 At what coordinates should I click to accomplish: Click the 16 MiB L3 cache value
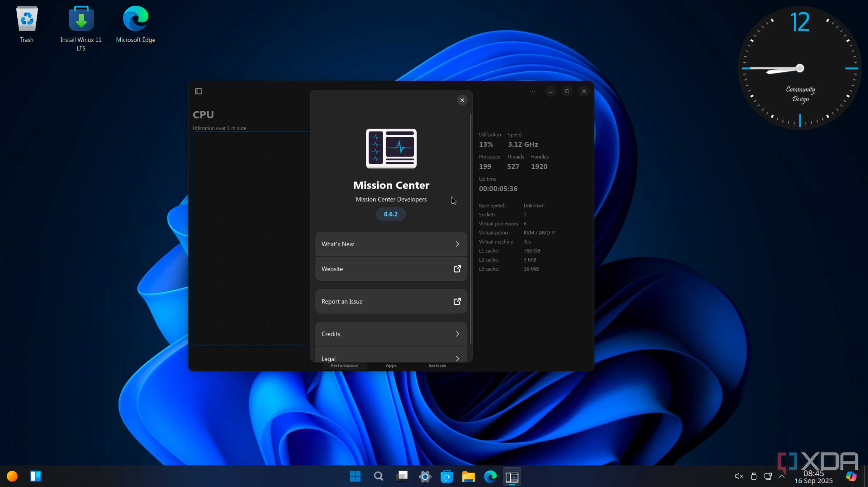tap(531, 269)
